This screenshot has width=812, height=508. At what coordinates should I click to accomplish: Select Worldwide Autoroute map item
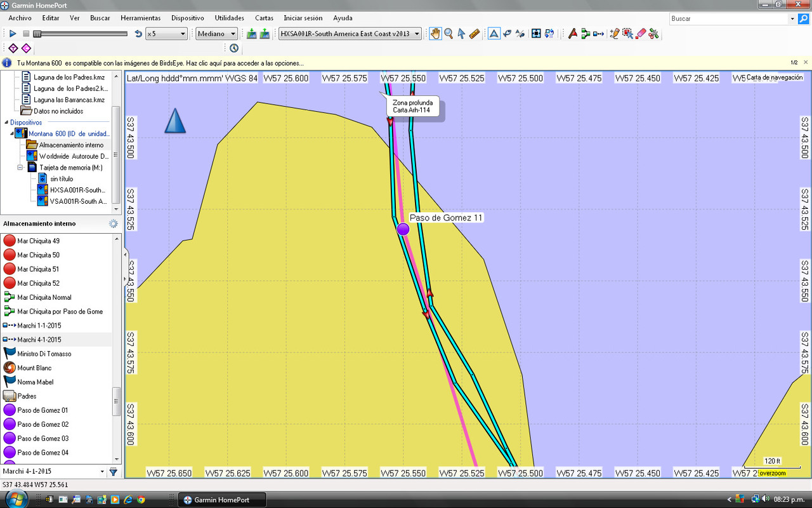point(74,156)
